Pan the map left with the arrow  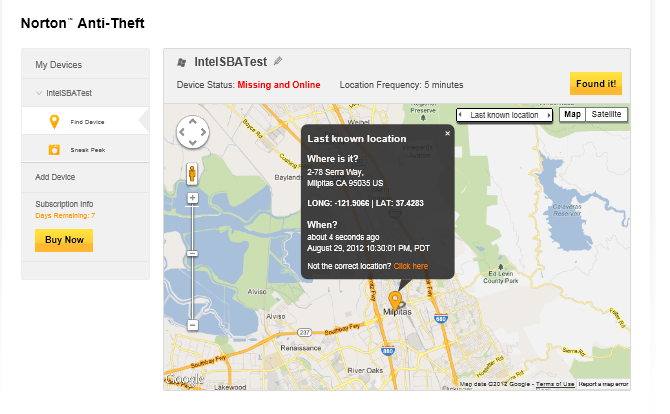182,132
